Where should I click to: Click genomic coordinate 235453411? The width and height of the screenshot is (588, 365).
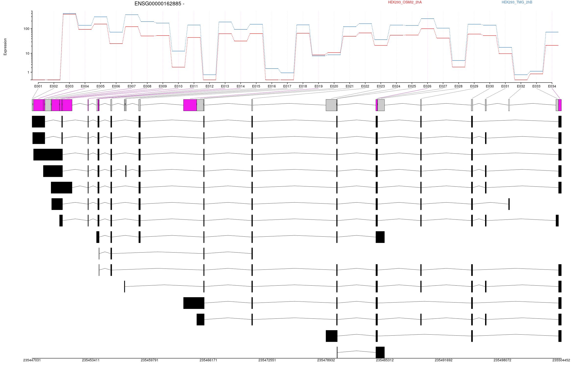coord(91,360)
